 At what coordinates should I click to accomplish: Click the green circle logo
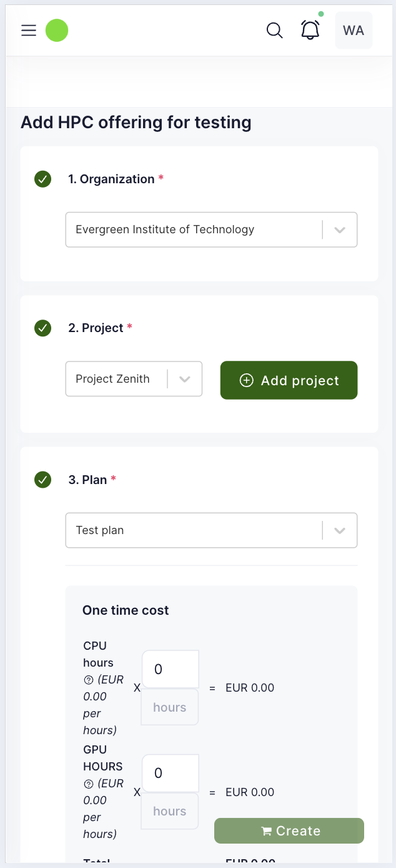coord(57,31)
